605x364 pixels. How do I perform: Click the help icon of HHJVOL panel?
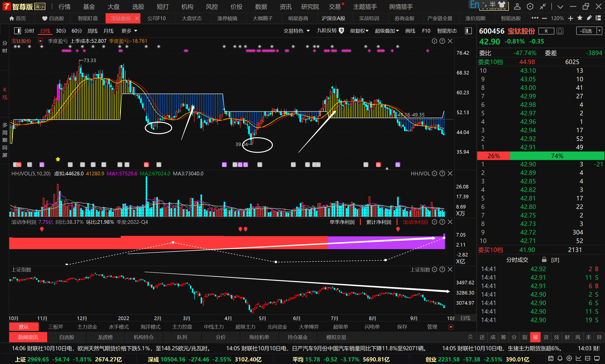[x=442, y=173]
